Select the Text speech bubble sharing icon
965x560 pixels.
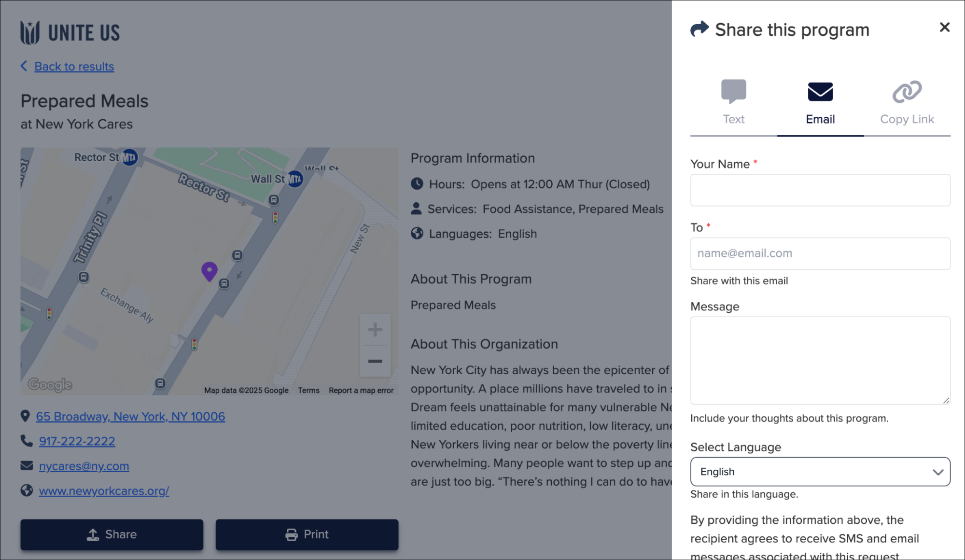pyautogui.click(x=733, y=91)
